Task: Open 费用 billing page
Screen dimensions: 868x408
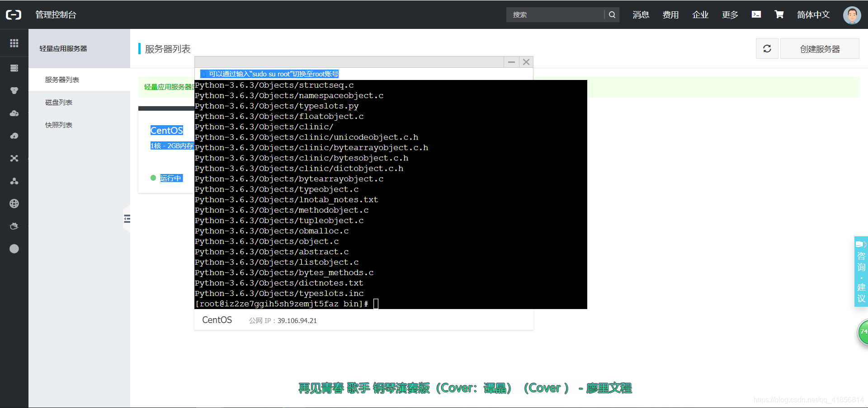Action: [x=671, y=14]
